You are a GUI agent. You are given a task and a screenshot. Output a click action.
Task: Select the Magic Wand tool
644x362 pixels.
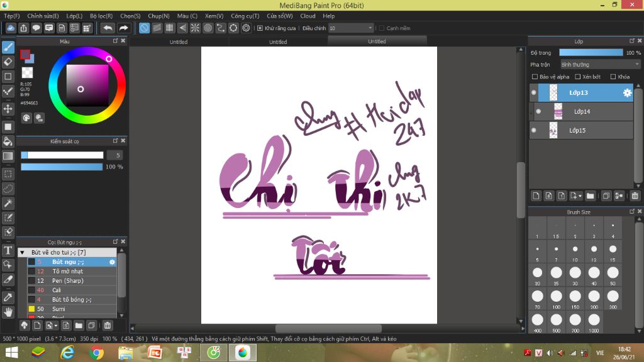[x=8, y=203]
